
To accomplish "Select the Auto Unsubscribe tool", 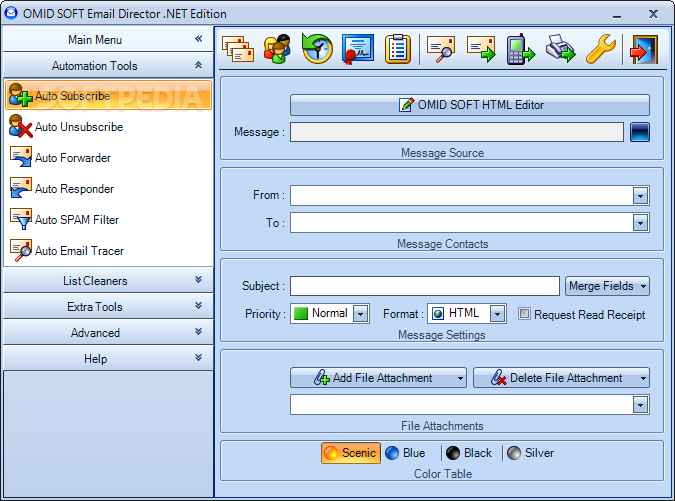I will [x=108, y=127].
